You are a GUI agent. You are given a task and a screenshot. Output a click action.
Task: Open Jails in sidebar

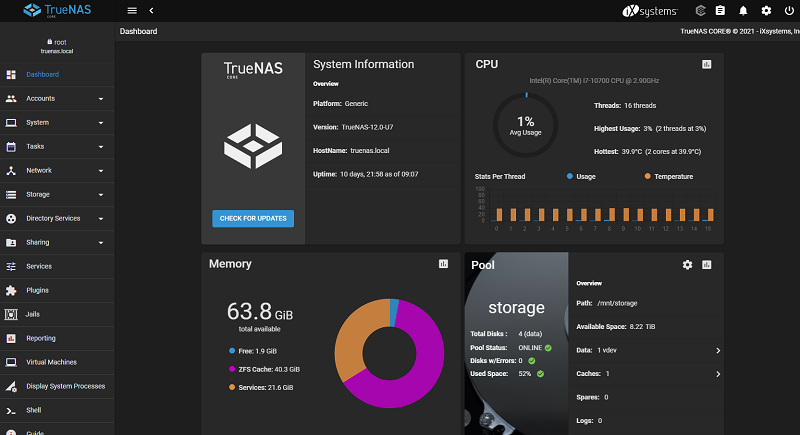57,314
